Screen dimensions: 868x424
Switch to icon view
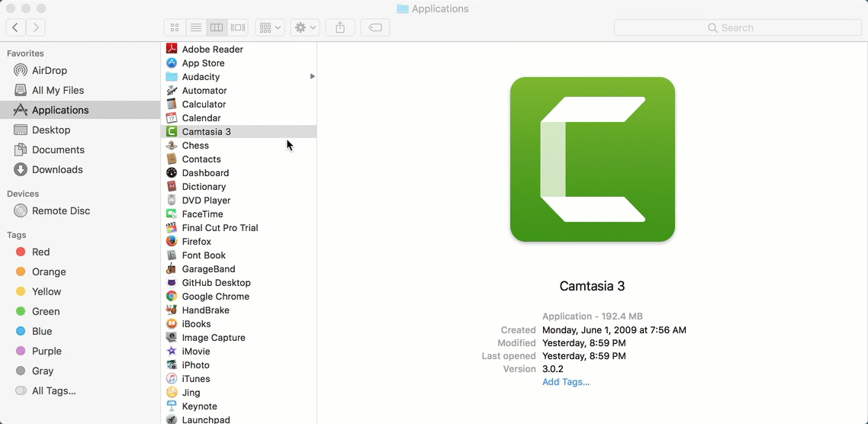click(175, 27)
